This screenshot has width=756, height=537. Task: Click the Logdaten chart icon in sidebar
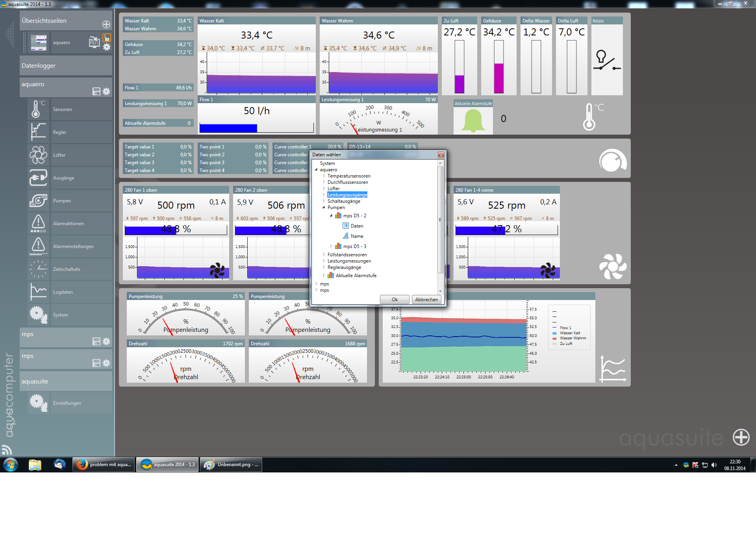pos(38,292)
